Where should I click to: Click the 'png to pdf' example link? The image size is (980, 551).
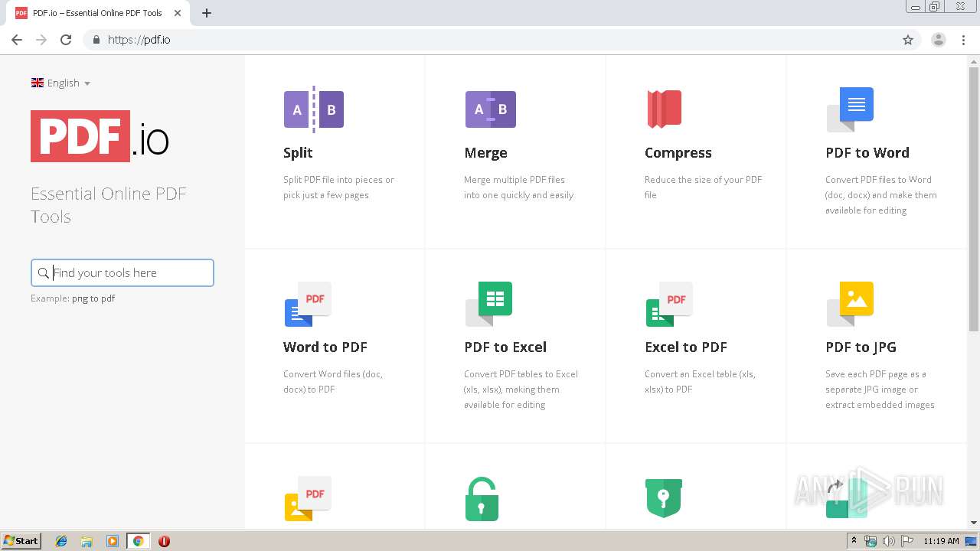[x=93, y=298]
